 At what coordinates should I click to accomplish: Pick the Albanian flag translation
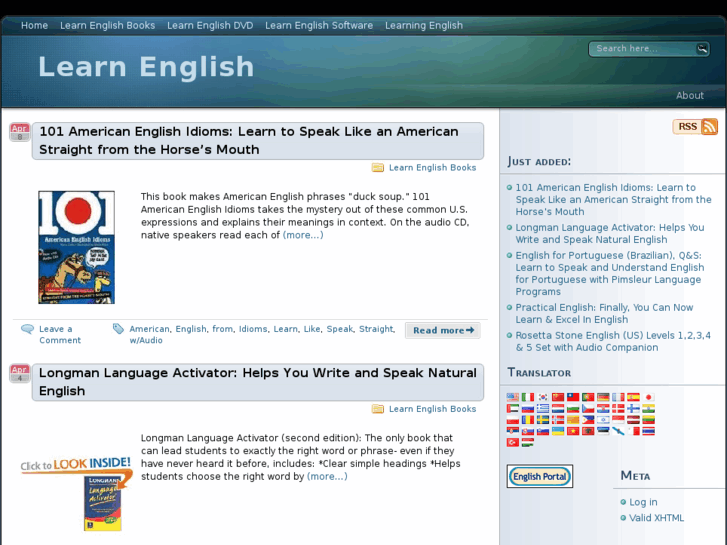click(588, 431)
